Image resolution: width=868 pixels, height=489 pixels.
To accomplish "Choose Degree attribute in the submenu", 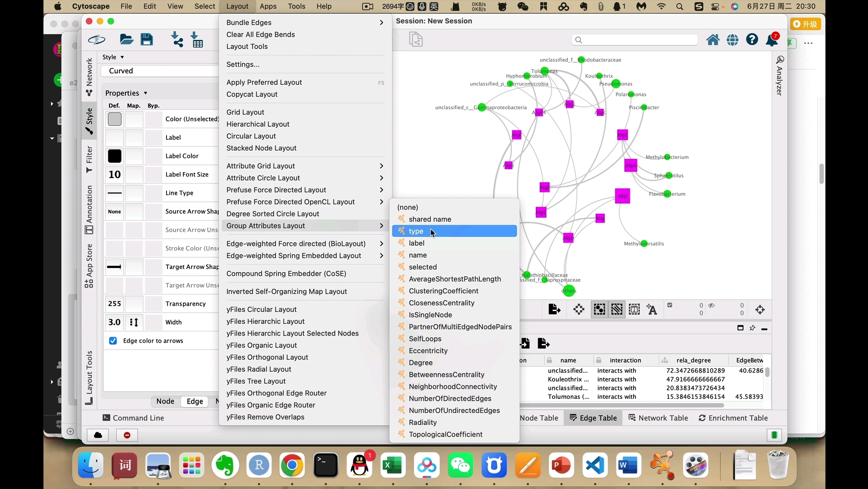I will 454,363.
